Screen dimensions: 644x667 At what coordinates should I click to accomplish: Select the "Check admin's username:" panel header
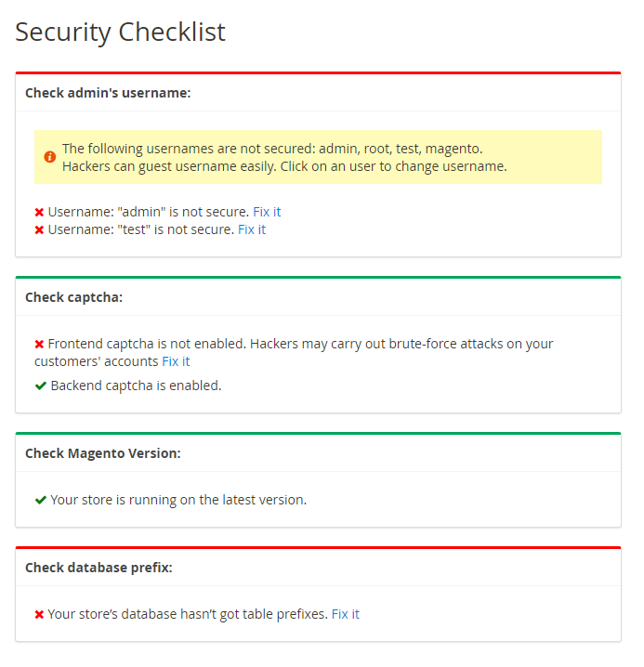click(x=108, y=93)
